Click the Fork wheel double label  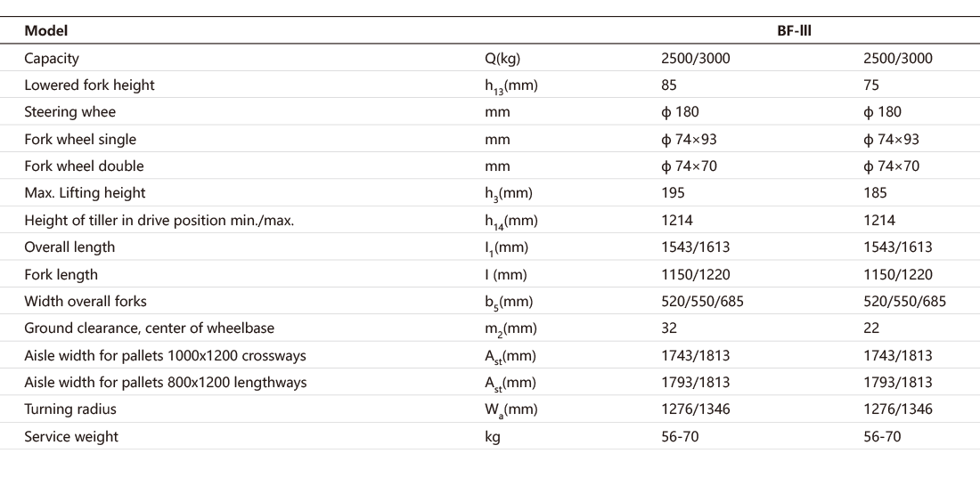click(84, 166)
